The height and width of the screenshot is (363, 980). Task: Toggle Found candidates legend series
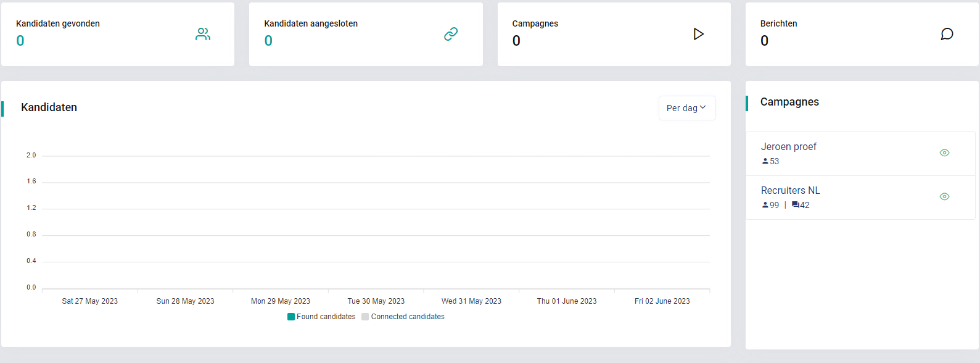point(321,317)
